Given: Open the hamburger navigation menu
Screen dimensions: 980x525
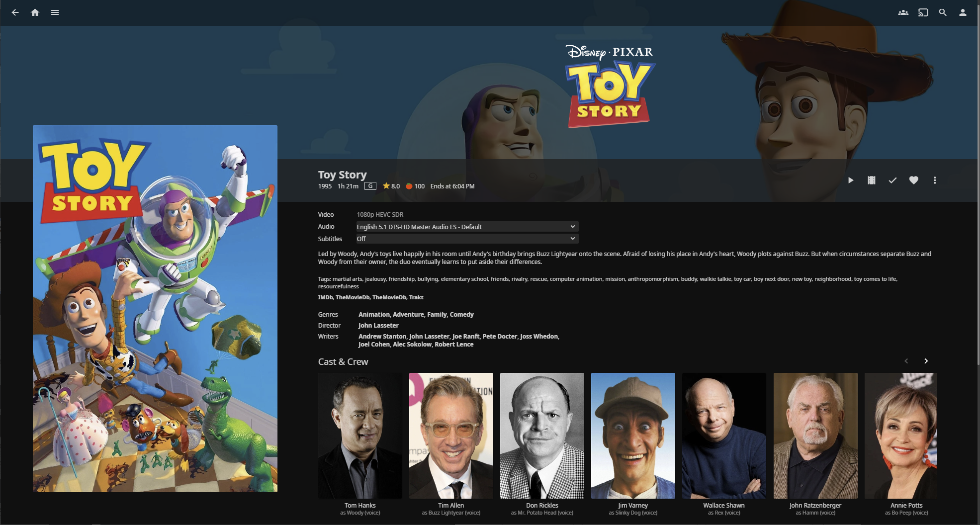Looking at the screenshot, I should coord(55,12).
